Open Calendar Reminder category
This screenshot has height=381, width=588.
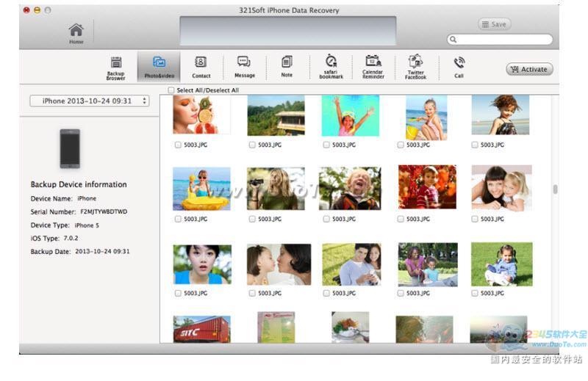(x=373, y=67)
